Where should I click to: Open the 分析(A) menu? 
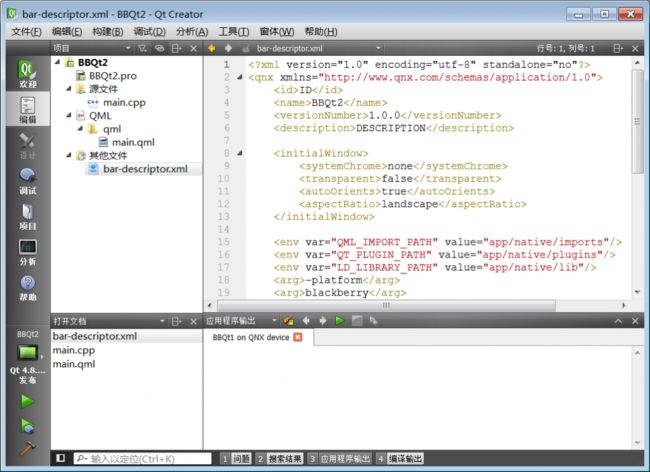click(192, 32)
